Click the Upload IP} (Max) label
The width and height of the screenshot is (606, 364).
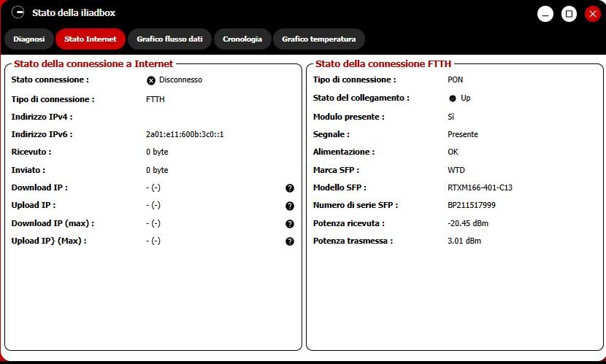tap(49, 241)
